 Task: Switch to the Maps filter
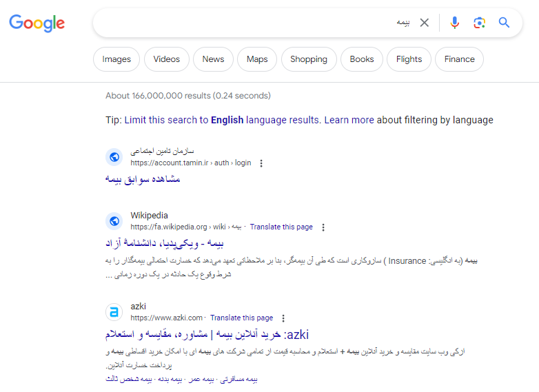[257, 59]
